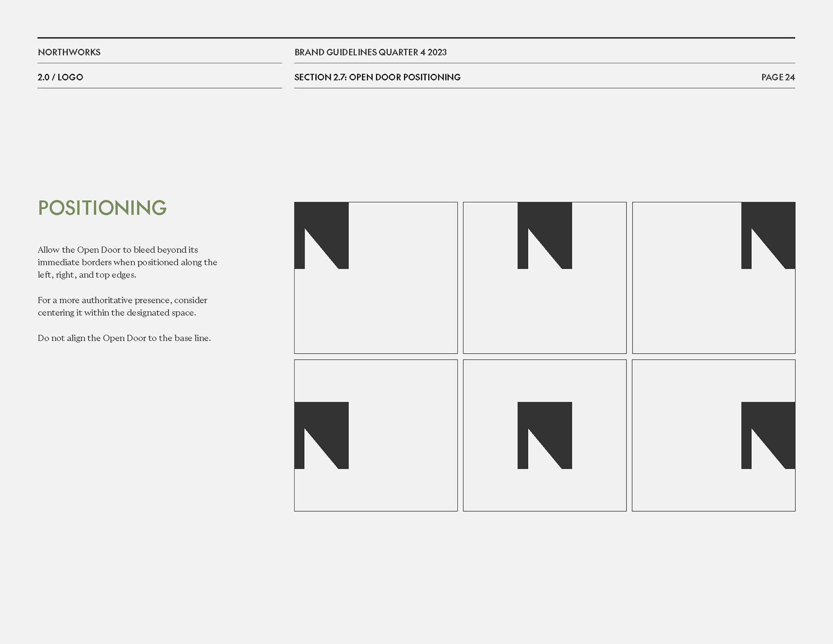
Task: Click sentence "Do not align the Open Door"
Action: 125,338
